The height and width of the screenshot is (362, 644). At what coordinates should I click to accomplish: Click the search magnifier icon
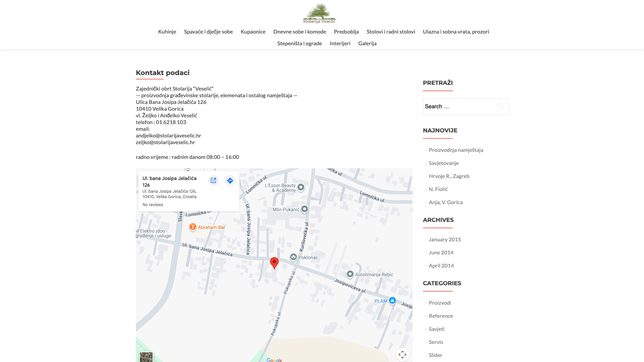point(500,106)
